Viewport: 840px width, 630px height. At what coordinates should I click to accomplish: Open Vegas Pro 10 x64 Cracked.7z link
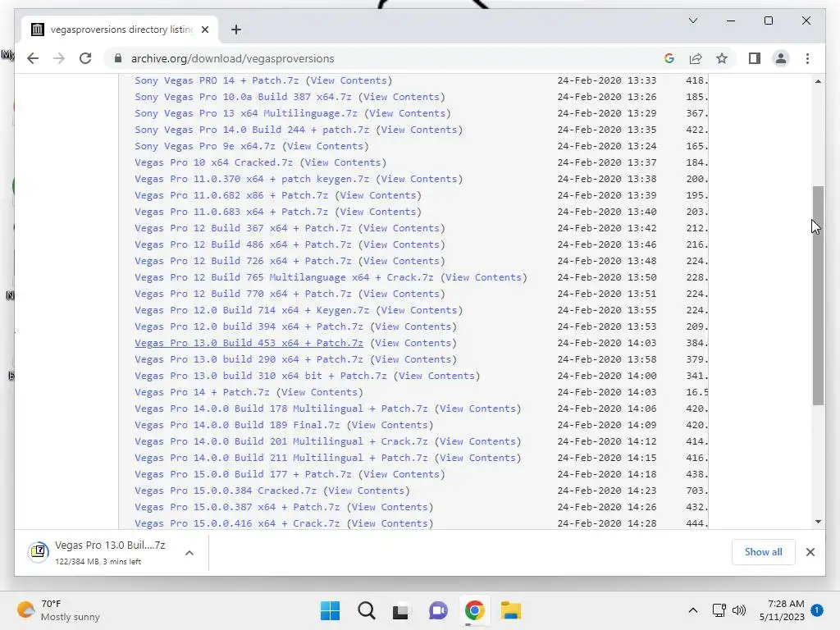point(214,162)
